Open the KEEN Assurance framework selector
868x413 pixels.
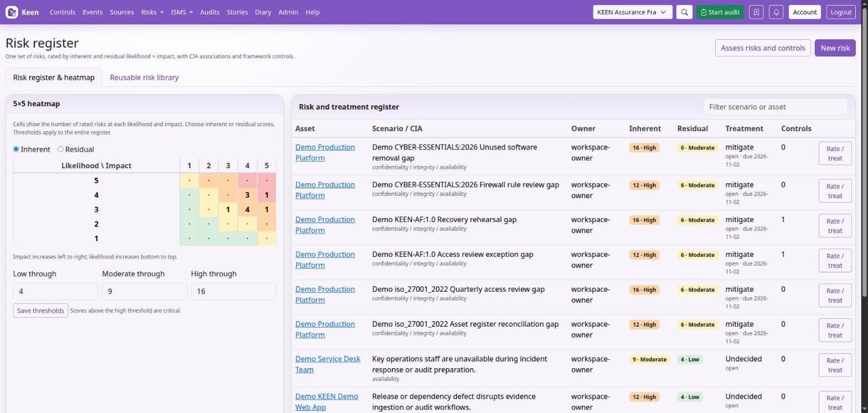633,12
